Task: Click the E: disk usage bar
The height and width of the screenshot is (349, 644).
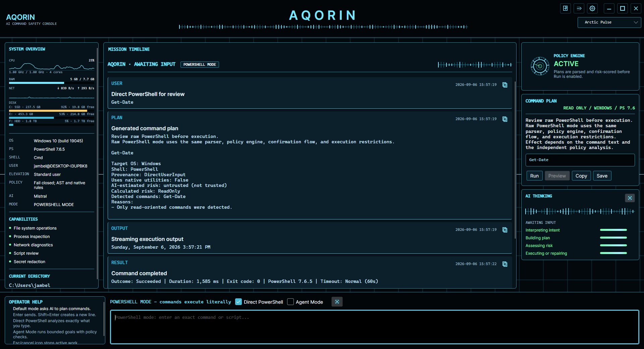Action: point(52,118)
